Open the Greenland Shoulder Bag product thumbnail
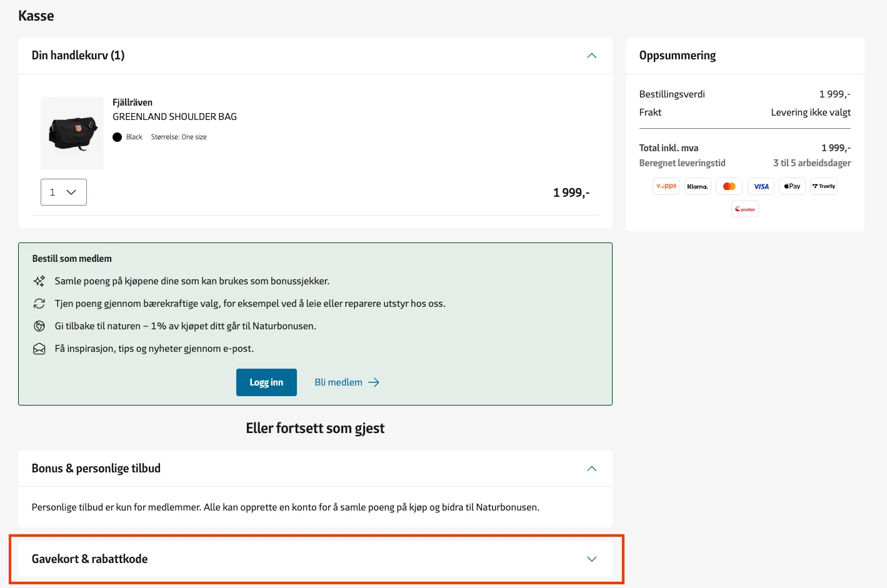Image resolution: width=887 pixels, height=588 pixels. pyautogui.click(x=73, y=133)
